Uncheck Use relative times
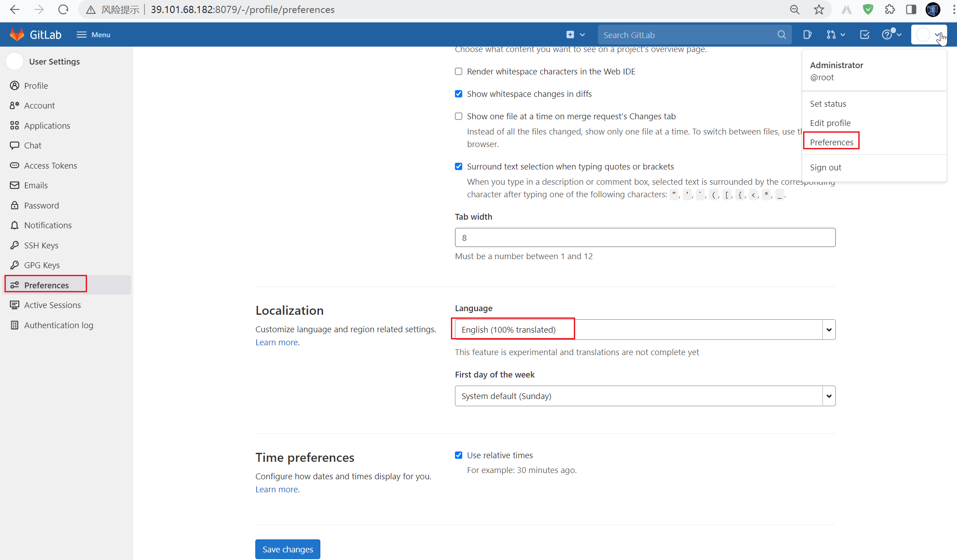 pyautogui.click(x=459, y=455)
